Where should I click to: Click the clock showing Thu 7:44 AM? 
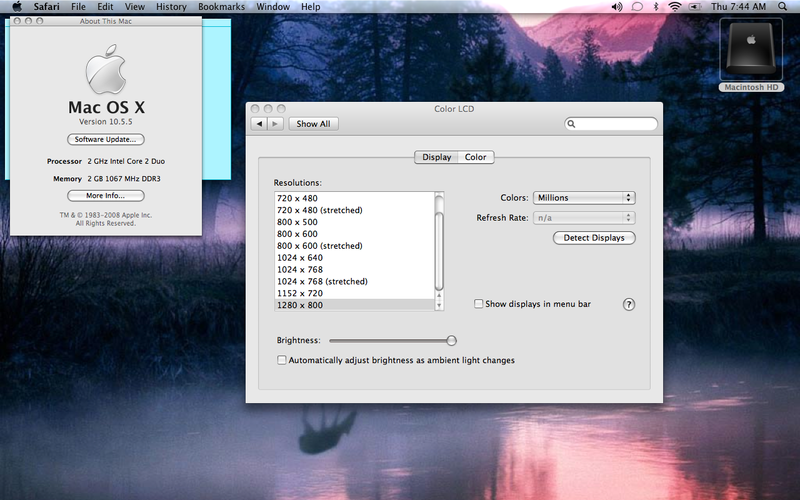coord(738,7)
